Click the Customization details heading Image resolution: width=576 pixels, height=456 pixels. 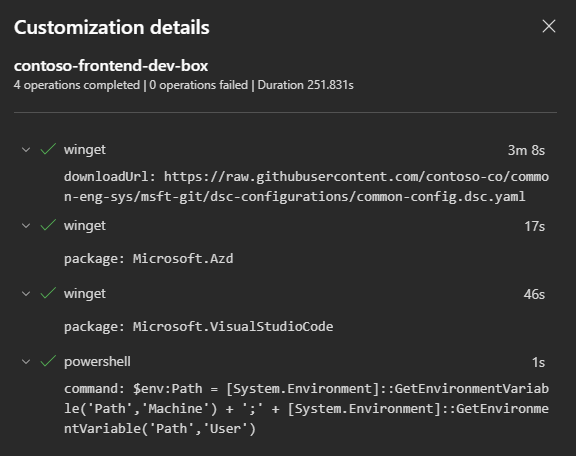(112, 28)
